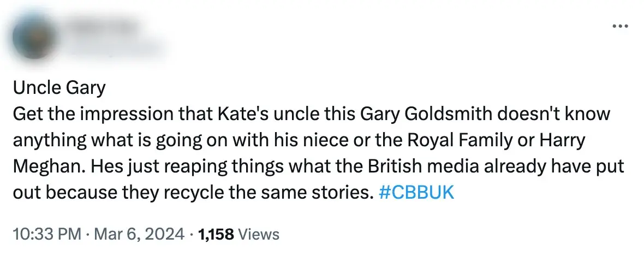Click the 10:33 PM timestamp
The image size is (644, 262).
click(47, 235)
